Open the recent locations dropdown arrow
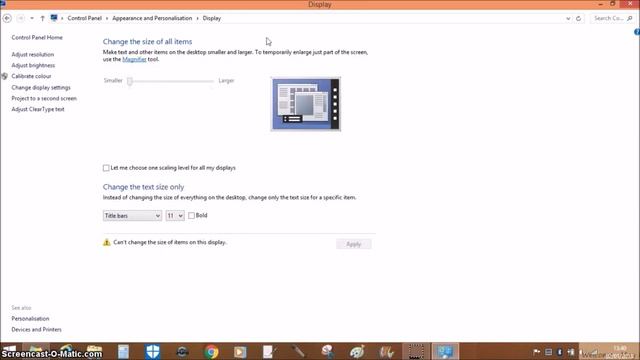The height and width of the screenshot is (360, 640). pos(32,18)
